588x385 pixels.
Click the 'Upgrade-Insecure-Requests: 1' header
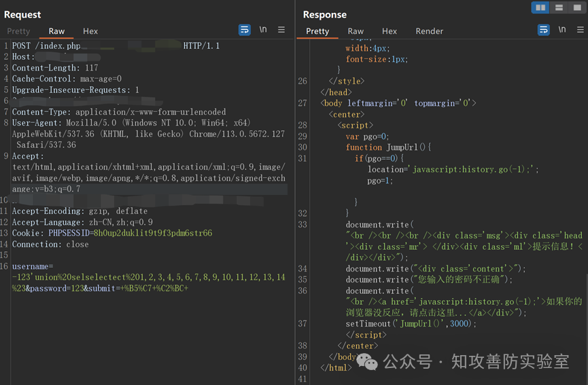click(x=75, y=90)
